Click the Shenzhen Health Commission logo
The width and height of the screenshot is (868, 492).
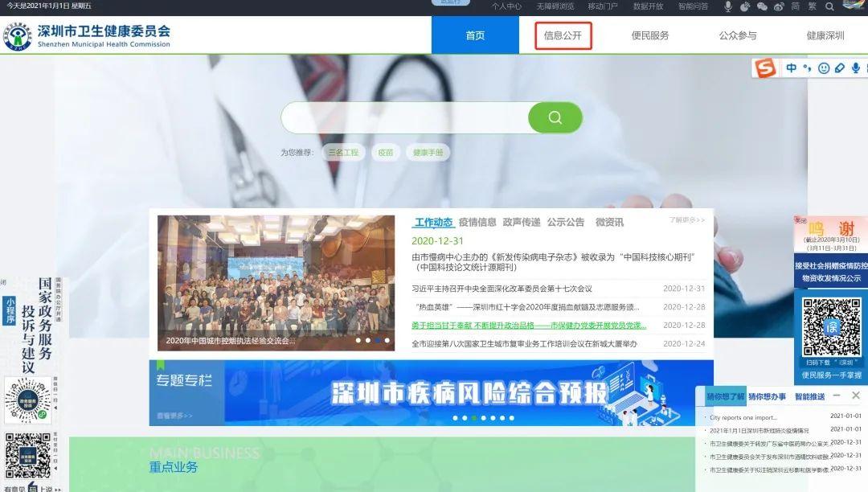click(18, 36)
